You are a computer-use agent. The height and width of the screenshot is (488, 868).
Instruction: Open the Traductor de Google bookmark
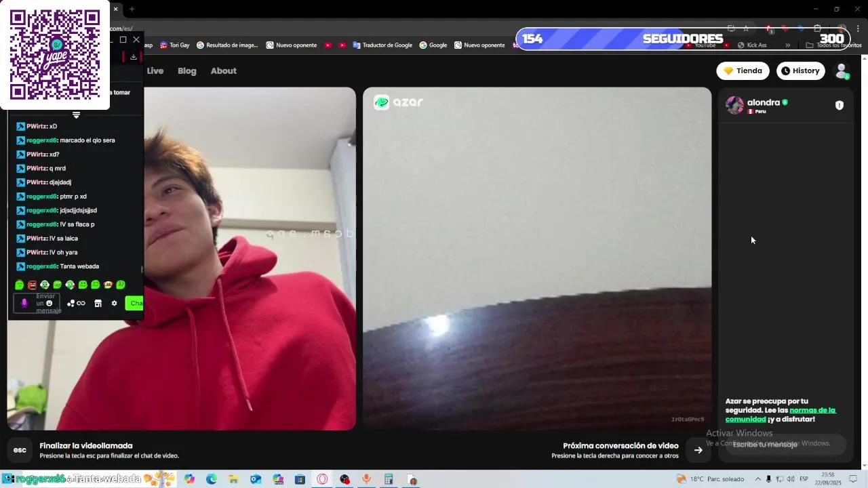click(382, 45)
